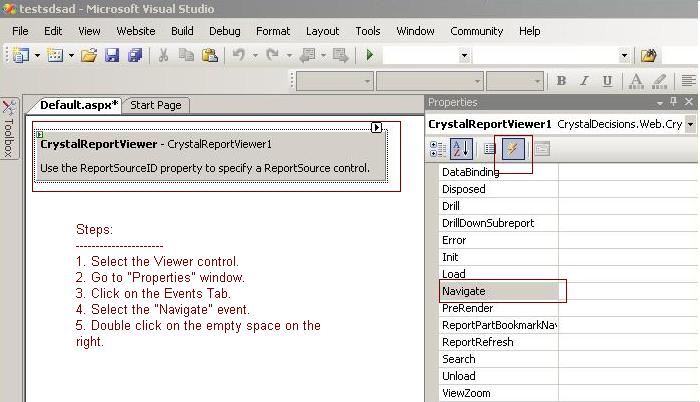Toggle Underline formatting button

point(607,81)
